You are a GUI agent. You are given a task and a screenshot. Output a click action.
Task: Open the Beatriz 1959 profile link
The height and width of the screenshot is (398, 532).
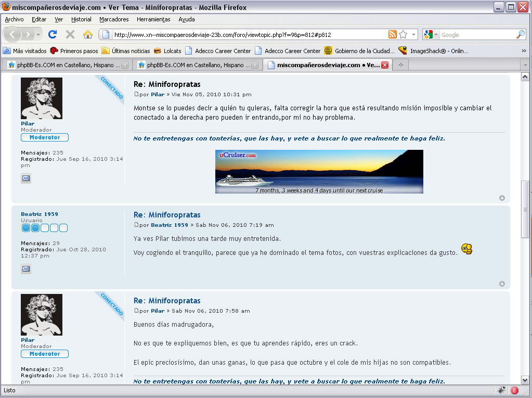(40, 214)
